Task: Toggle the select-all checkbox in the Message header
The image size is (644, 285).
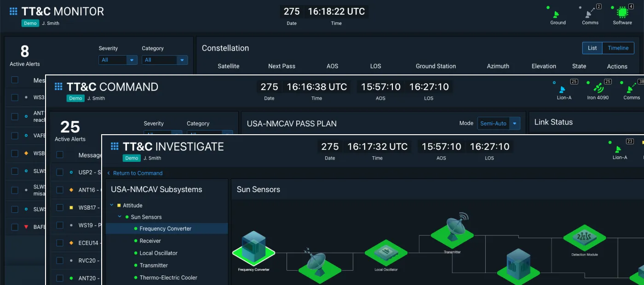Action: tap(60, 155)
